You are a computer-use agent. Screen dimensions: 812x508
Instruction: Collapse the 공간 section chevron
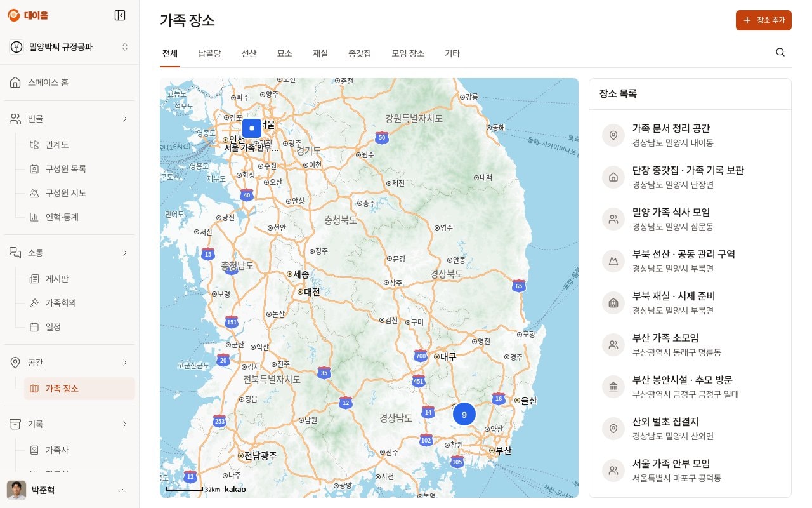[x=125, y=363]
